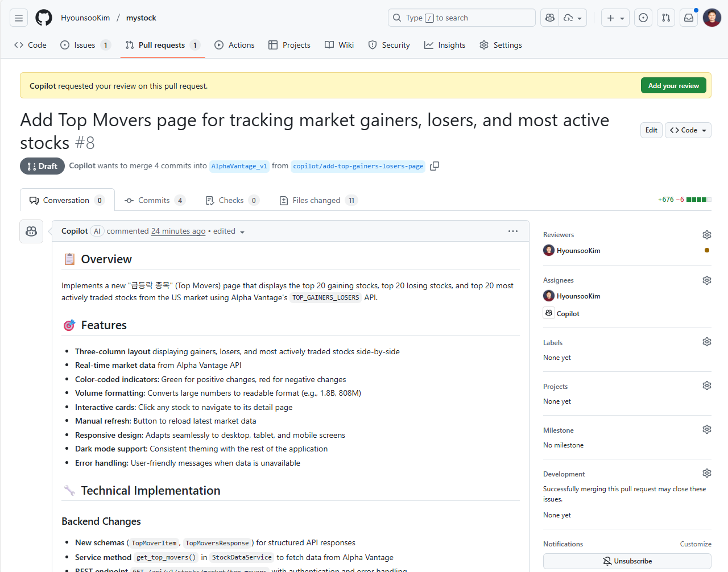Open the Milestone gear settings
The image size is (728, 572).
pyautogui.click(x=706, y=429)
